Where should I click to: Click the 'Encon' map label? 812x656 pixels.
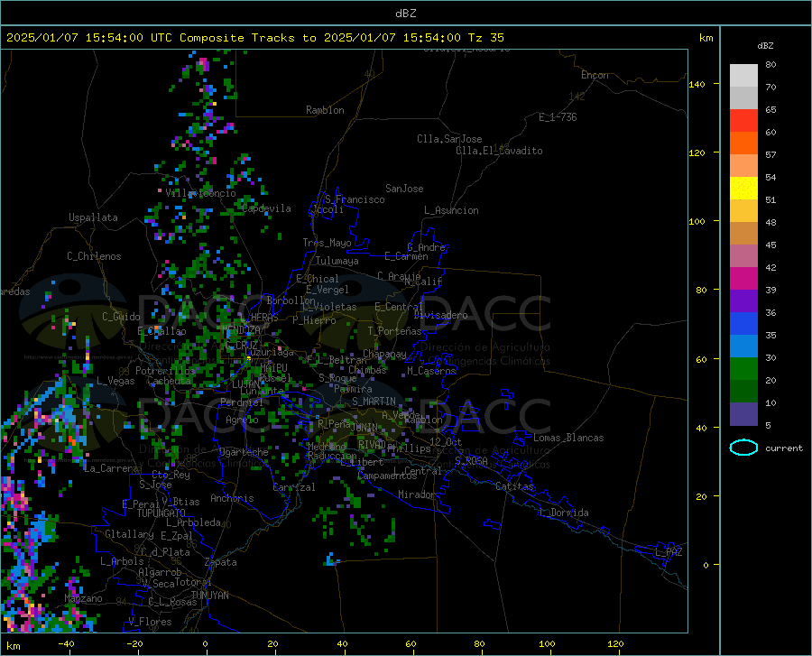point(595,75)
